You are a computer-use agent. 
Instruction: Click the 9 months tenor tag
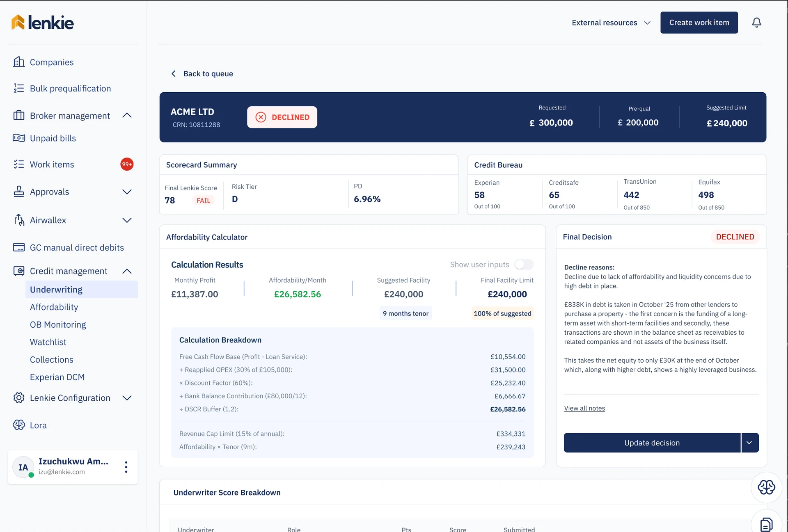(405, 313)
